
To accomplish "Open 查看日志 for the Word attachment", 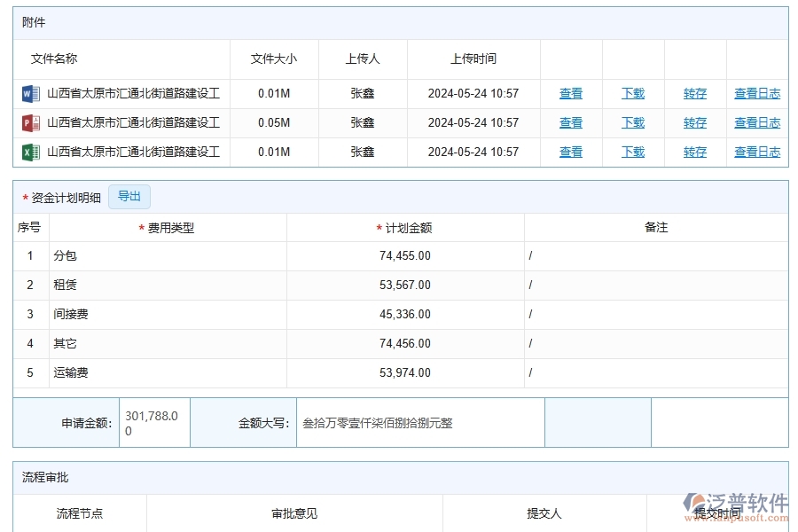I will 757,93.
